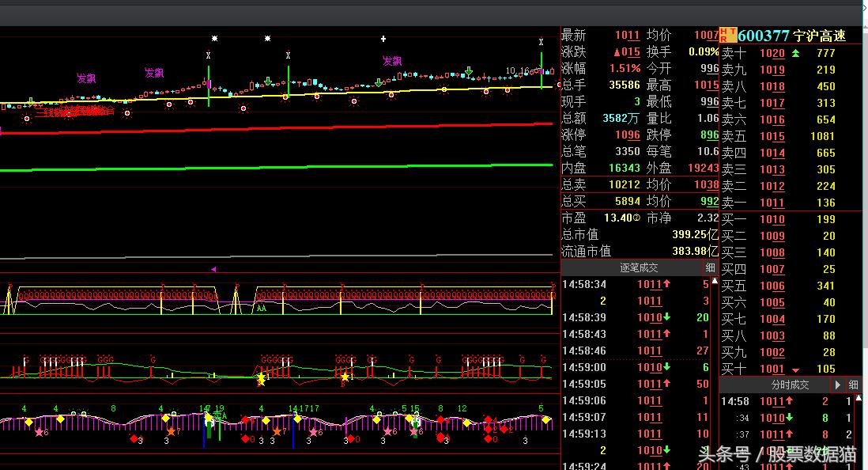868x470 pixels.
Task: Click stock code 600377
Action: [x=764, y=36]
